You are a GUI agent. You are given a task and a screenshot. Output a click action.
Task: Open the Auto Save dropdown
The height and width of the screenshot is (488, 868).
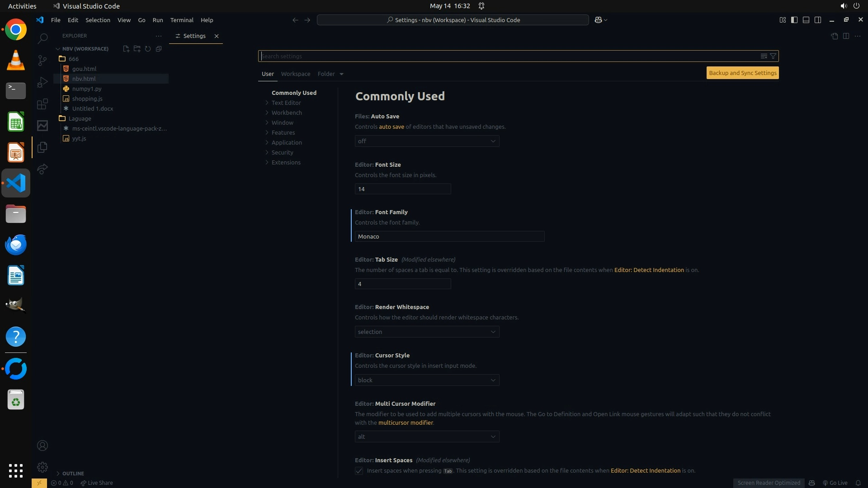pyautogui.click(x=427, y=141)
